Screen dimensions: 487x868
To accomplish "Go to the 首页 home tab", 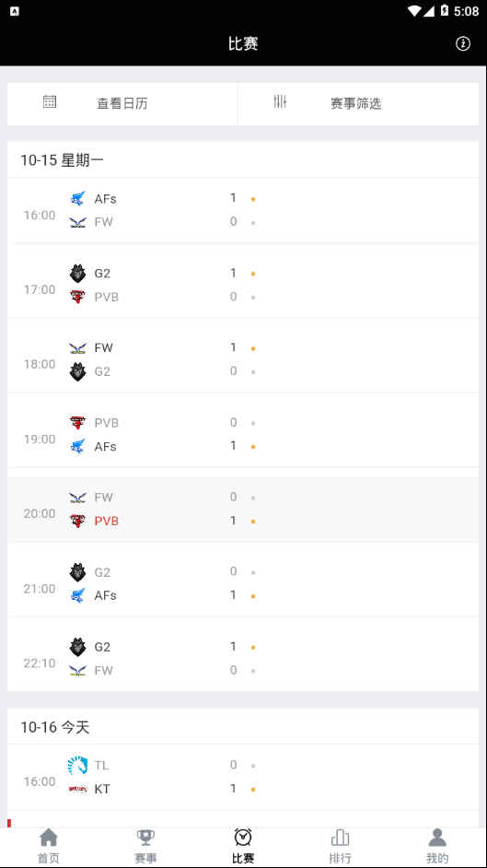I will tap(49, 847).
